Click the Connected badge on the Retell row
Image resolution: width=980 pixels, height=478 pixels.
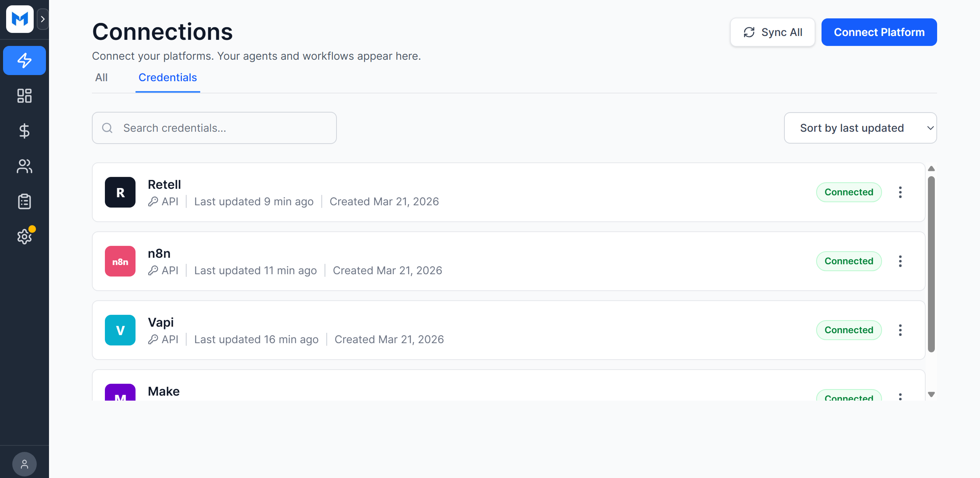(x=848, y=192)
